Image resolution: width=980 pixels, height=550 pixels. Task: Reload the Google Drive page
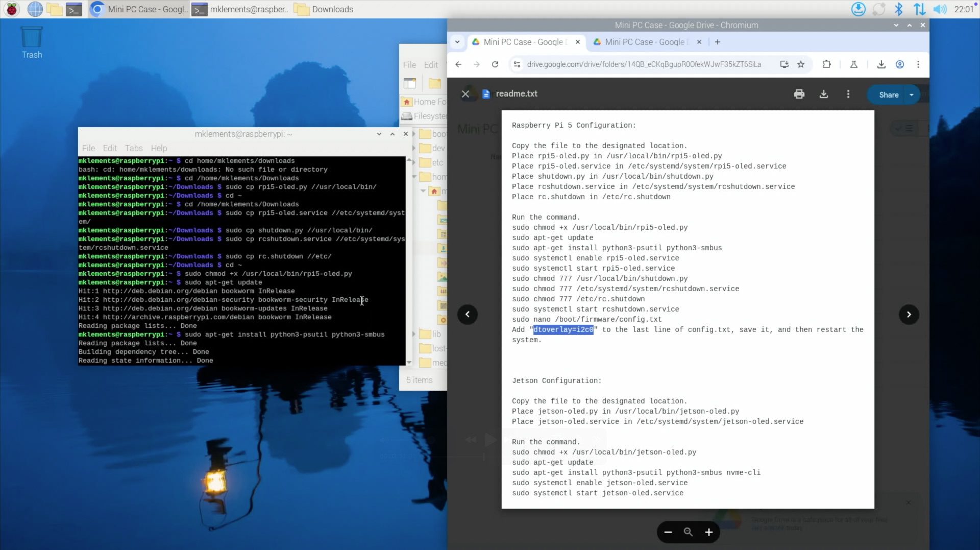(x=495, y=64)
